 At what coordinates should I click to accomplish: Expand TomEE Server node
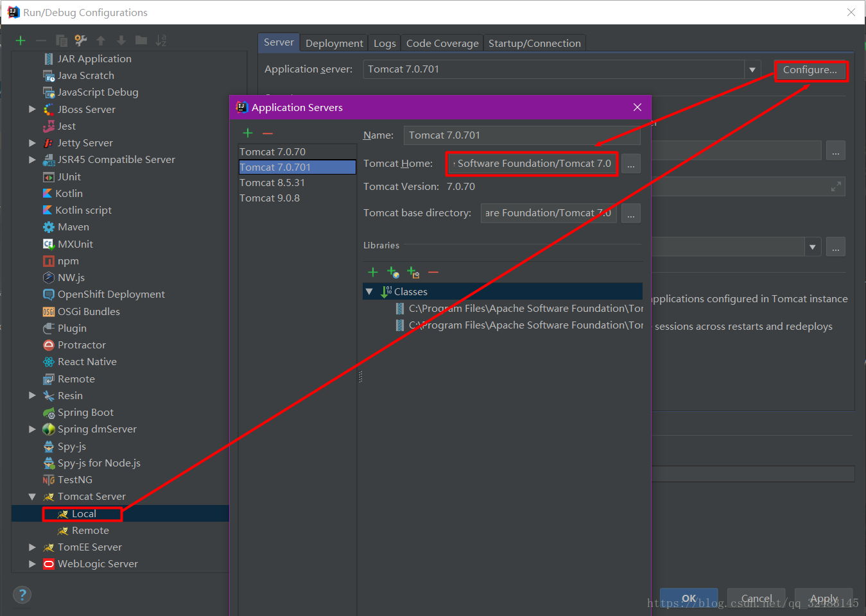coord(32,547)
